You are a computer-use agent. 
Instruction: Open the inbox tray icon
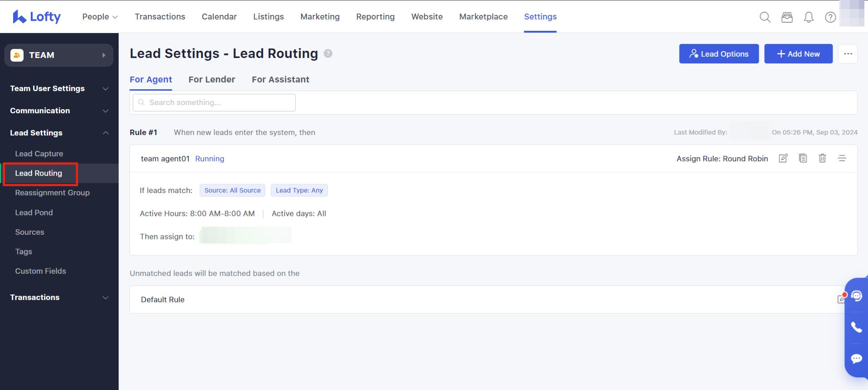tap(787, 17)
